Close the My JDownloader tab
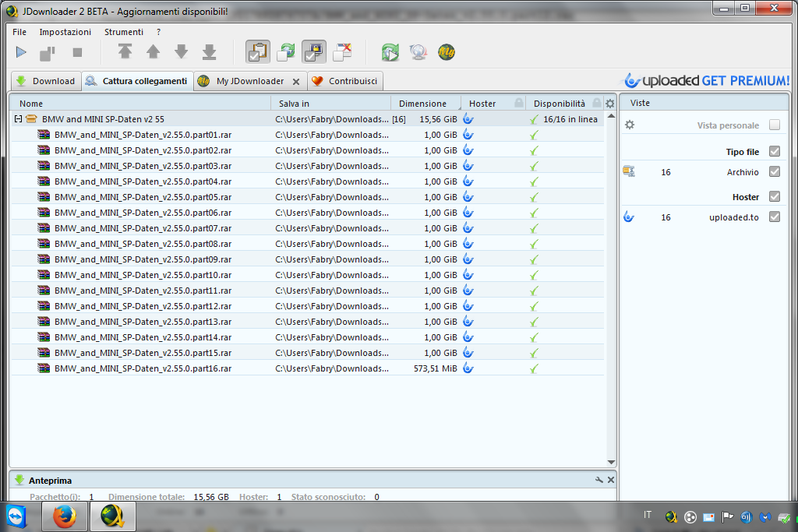The height and width of the screenshot is (532, 798). [x=295, y=81]
